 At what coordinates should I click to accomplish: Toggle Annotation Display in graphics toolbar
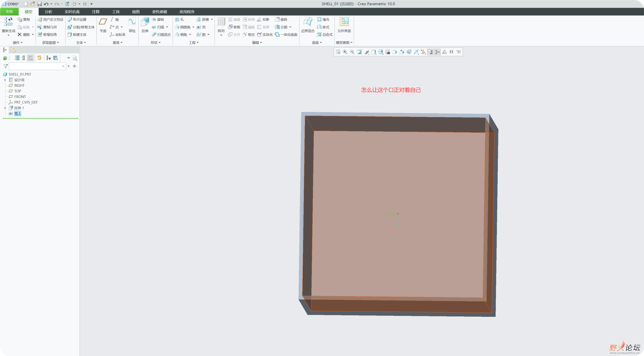[x=430, y=52]
